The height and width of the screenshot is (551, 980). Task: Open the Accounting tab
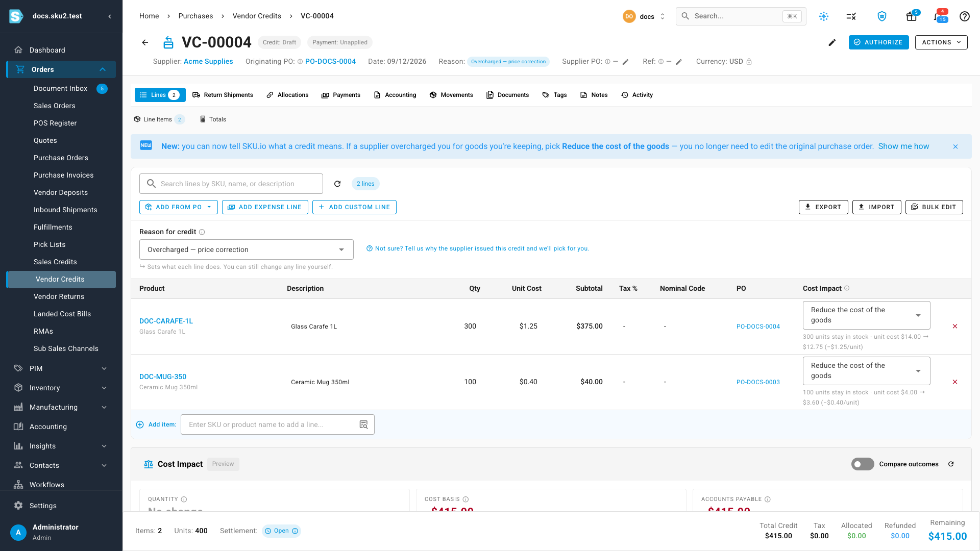click(395, 95)
